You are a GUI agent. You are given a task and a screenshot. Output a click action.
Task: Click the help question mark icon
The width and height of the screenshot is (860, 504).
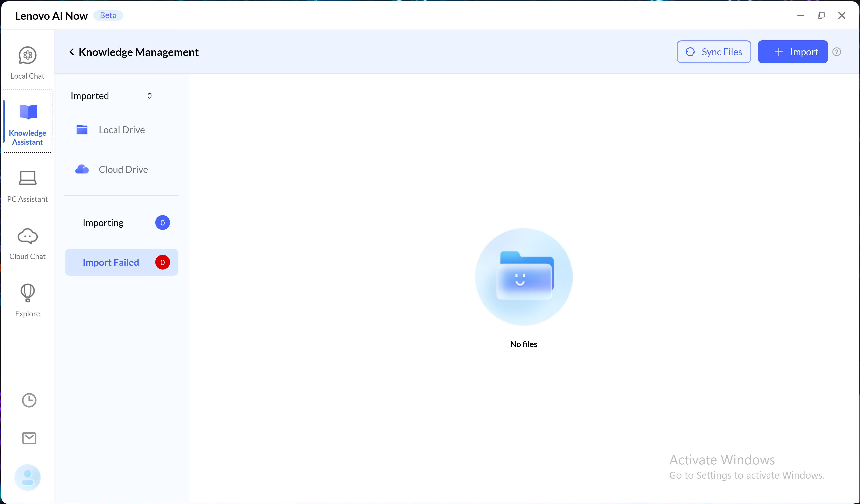836,52
